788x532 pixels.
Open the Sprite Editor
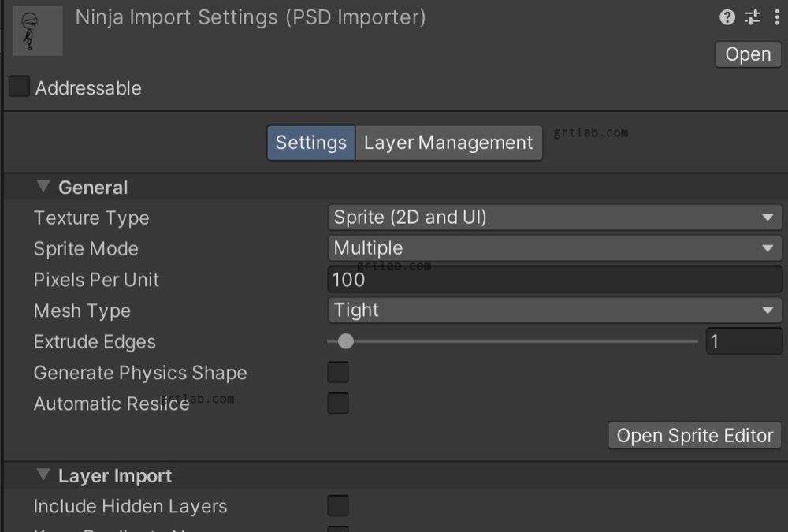pyautogui.click(x=693, y=435)
